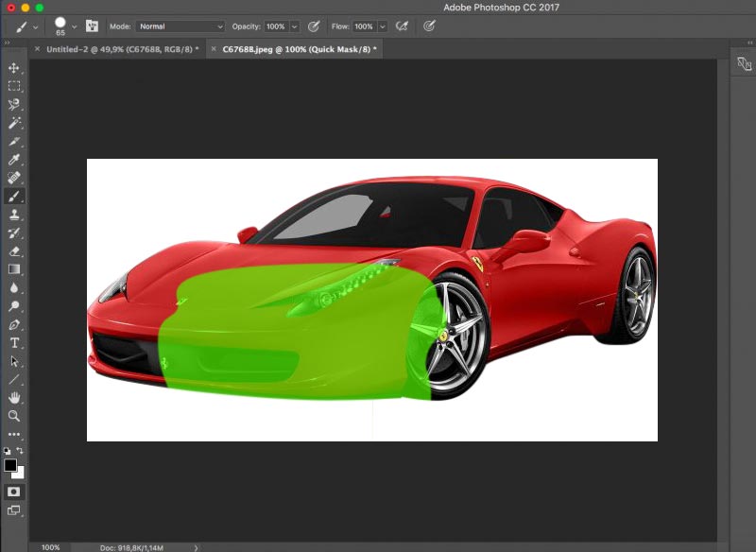Select the Zoom tool in toolbar
This screenshot has width=756, height=552.
point(14,416)
